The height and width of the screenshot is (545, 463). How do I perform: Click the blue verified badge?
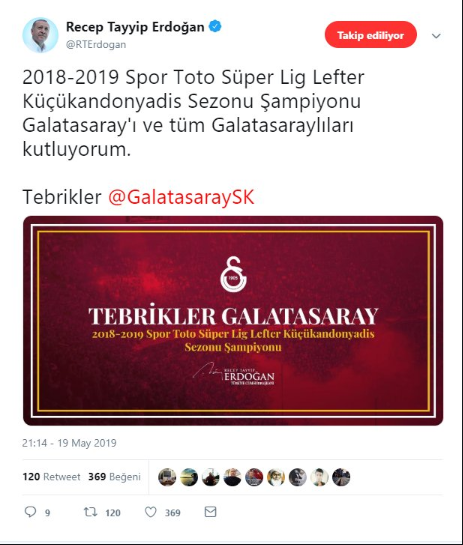point(215,26)
